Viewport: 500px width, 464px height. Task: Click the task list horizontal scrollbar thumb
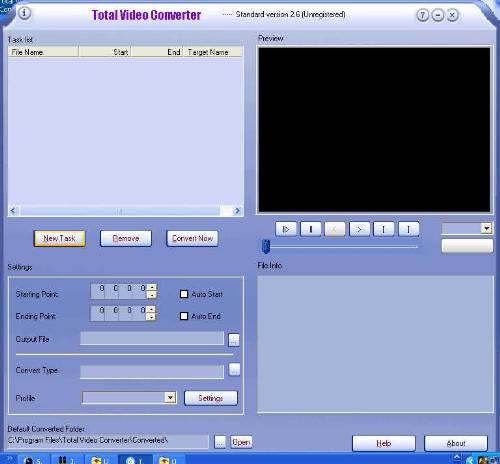click(120, 211)
